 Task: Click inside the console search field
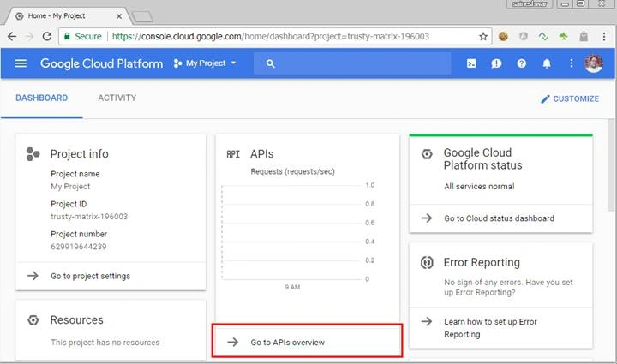pos(352,63)
